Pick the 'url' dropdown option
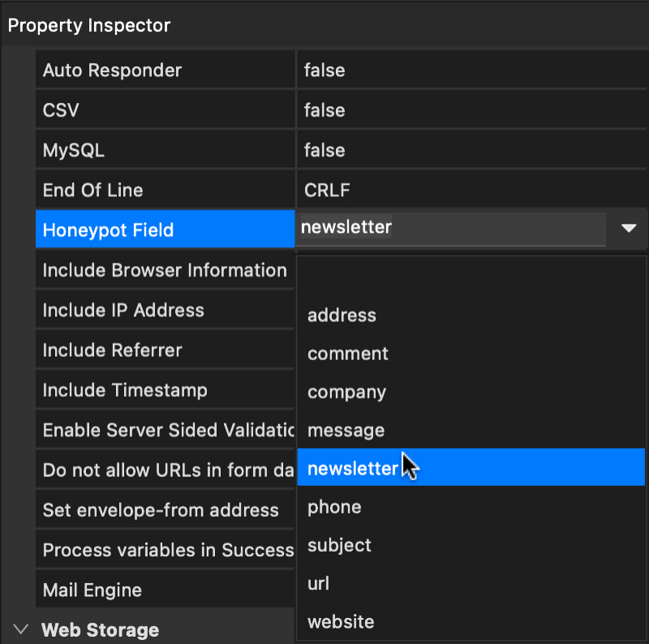This screenshot has width=649, height=644. pyautogui.click(x=318, y=583)
